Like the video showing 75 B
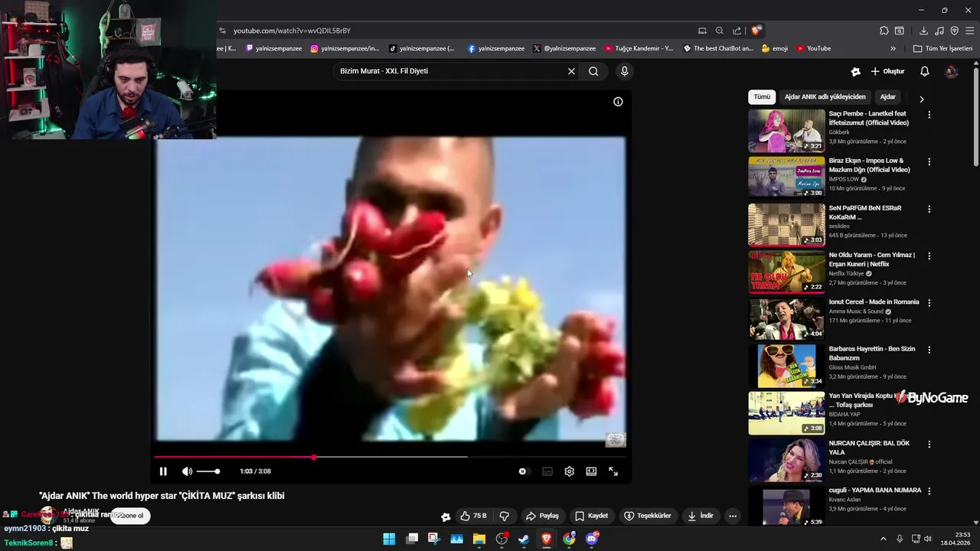This screenshot has height=551, width=980. pyautogui.click(x=474, y=516)
